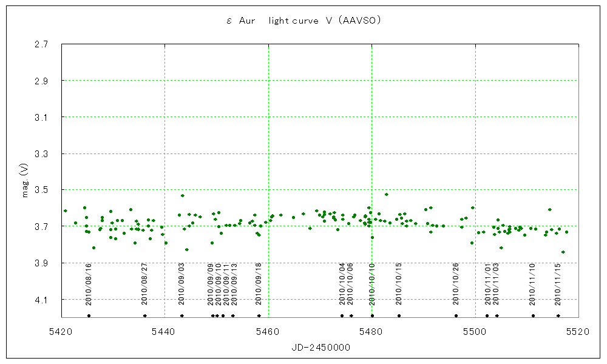
Task: Click the 5460 x-axis tick label
Action: (268, 331)
